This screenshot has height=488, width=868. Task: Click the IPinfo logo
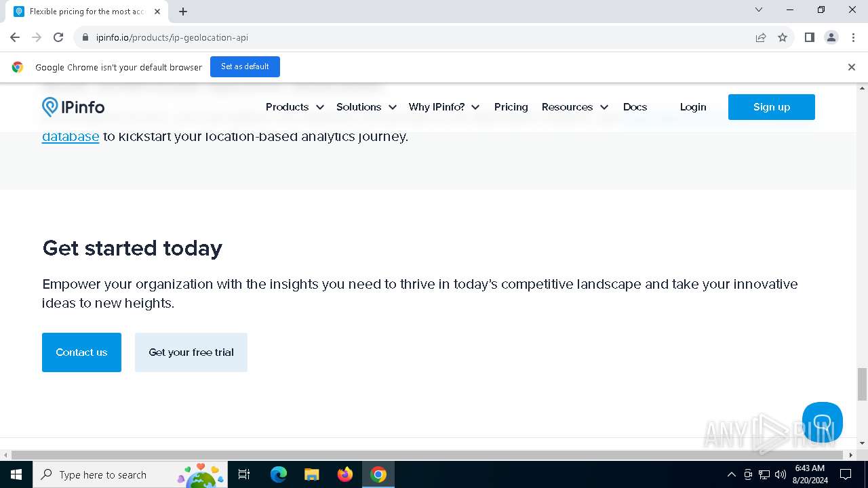point(73,107)
